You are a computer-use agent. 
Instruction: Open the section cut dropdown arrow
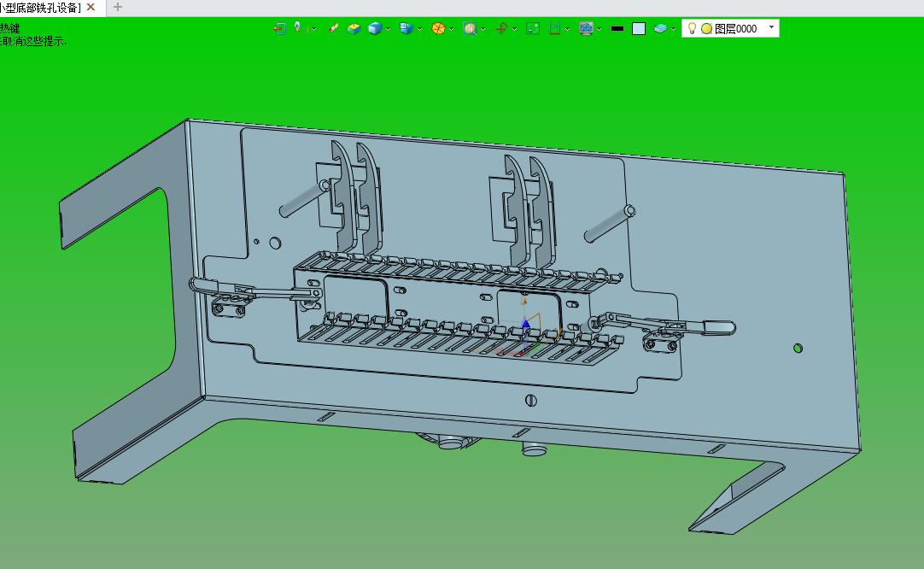pyautogui.click(x=568, y=29)
